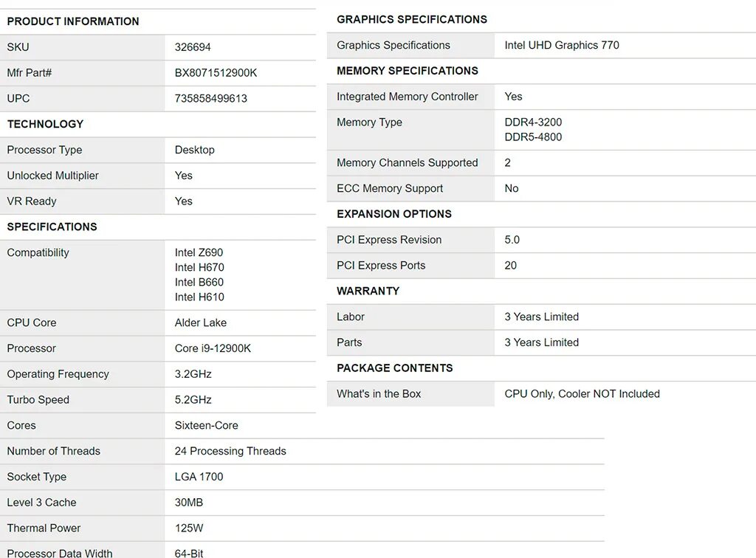
Task: Click the Operating Frequency value 3.2GHz
Action: pyautogui.click(x=193, y=374)
